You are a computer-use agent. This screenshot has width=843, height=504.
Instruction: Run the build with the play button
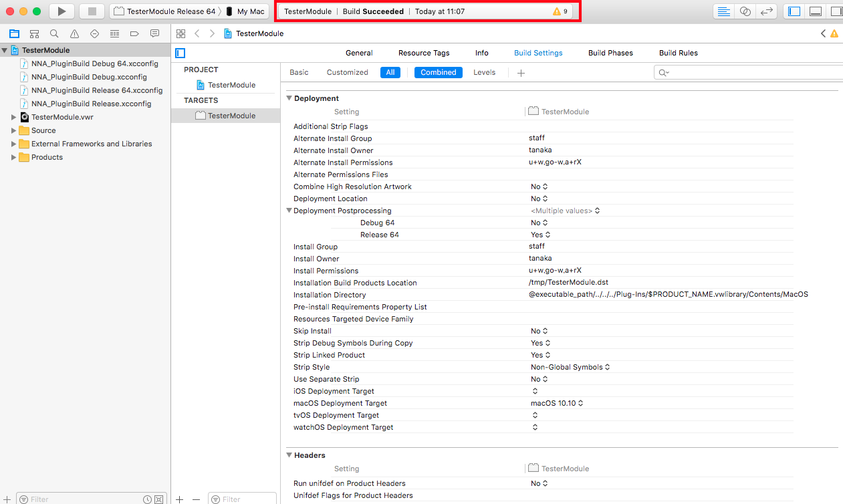point(62,11)
